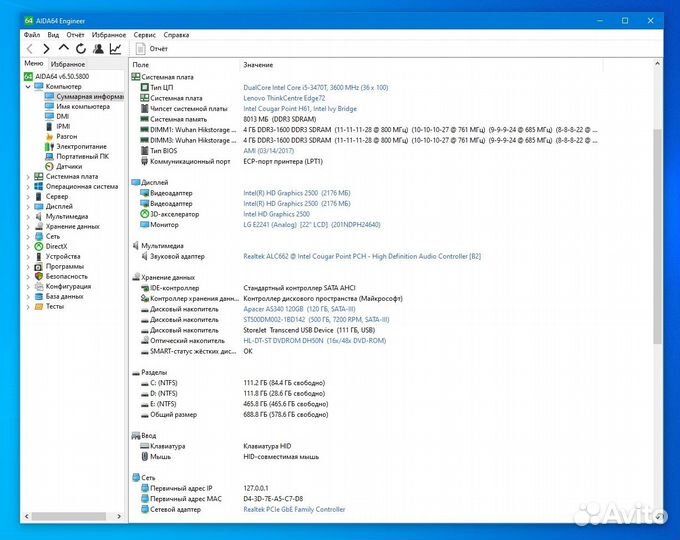Open Intel Cougar Point H61 chipset link

pos(300,109)
